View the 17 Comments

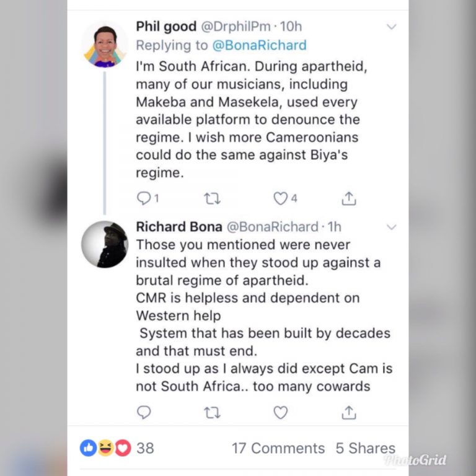pyautogui.click(x=278, y=448)
